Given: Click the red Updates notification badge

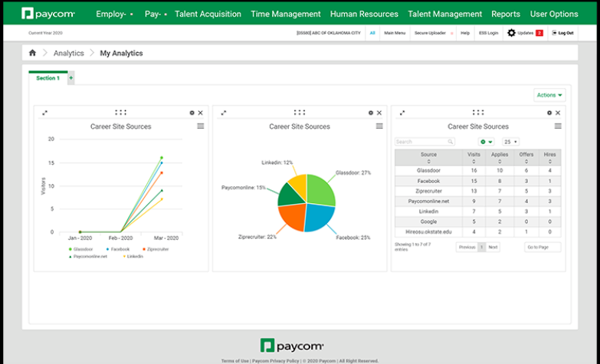Looking at the screenshot, I should tap(539, 33).
